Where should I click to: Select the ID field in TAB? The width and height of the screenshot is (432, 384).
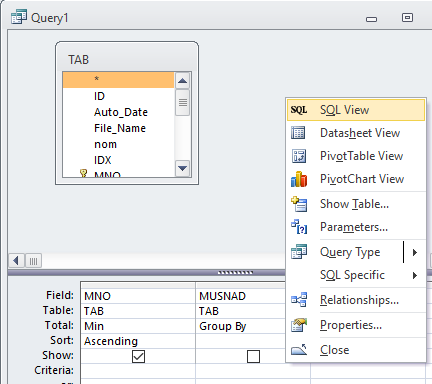click(118, 96)
